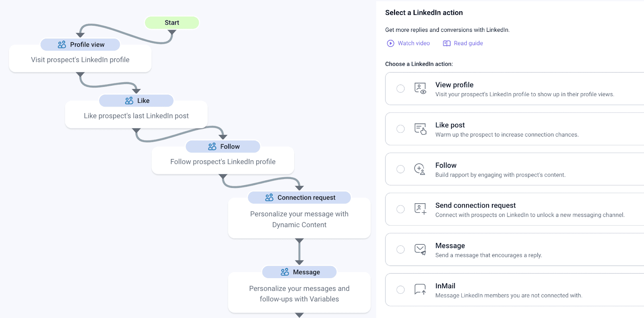
Task: Click the Start node in workflow
Action: 172,23
